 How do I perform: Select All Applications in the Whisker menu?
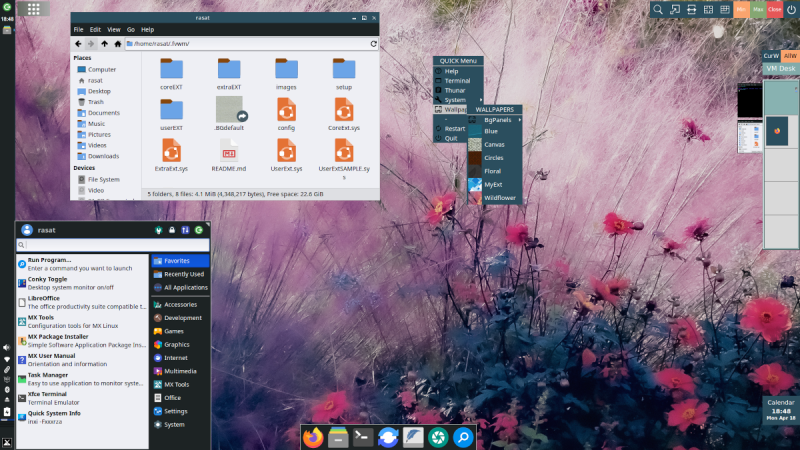(x=180, y=288)
